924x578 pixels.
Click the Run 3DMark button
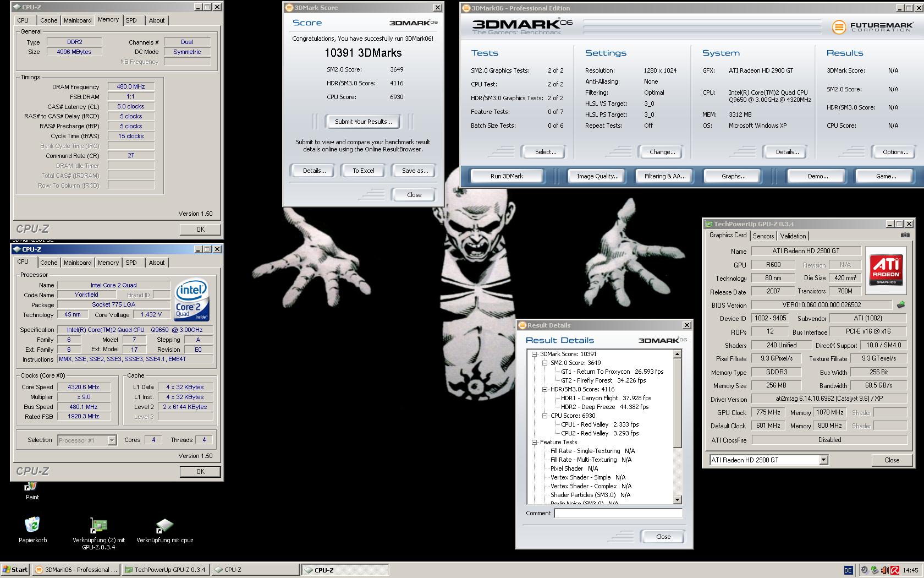(507, 176)
